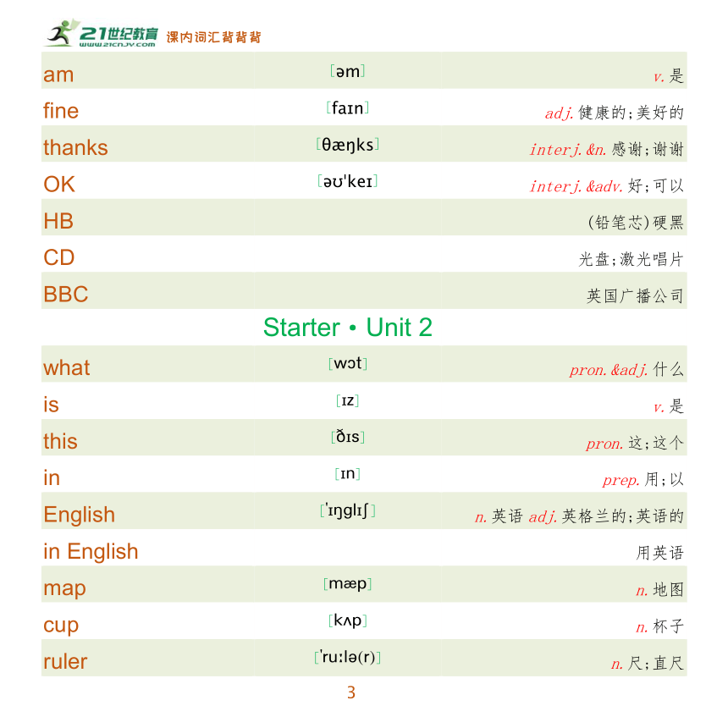Click the 'OK' vocabulary word

(59, 185)
